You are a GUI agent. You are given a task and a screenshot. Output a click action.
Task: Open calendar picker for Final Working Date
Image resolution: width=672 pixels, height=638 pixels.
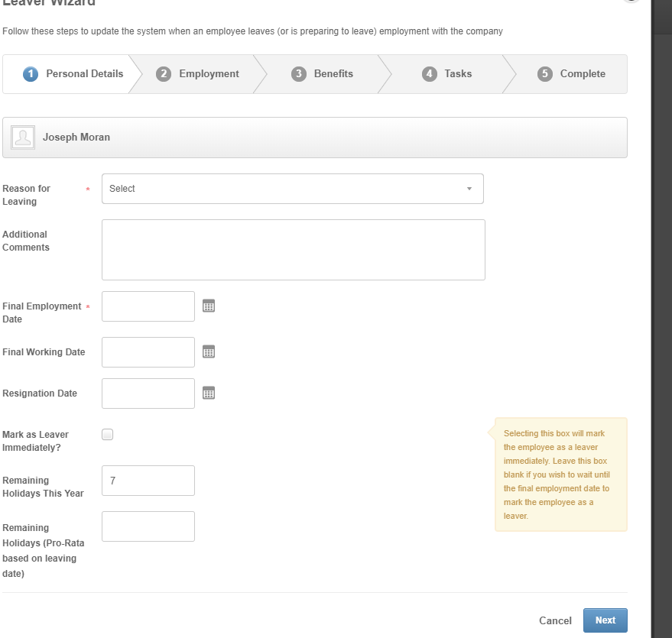click(209, 351)
